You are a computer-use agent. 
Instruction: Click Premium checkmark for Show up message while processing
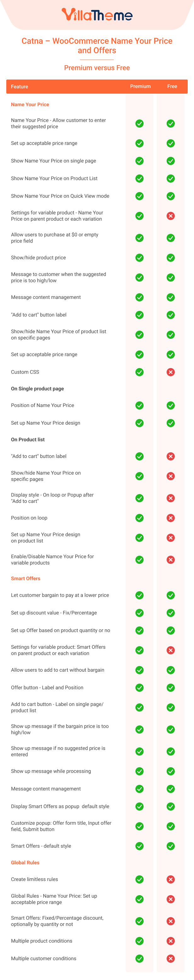coord(140,771)
